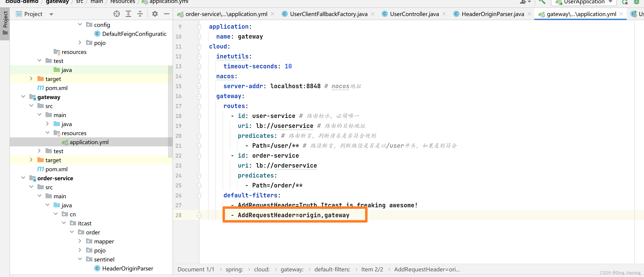Image resolution: width=644 pixels, height=277 pixels.
Task: Select application.yml in gateway resources
Action: 85,142
